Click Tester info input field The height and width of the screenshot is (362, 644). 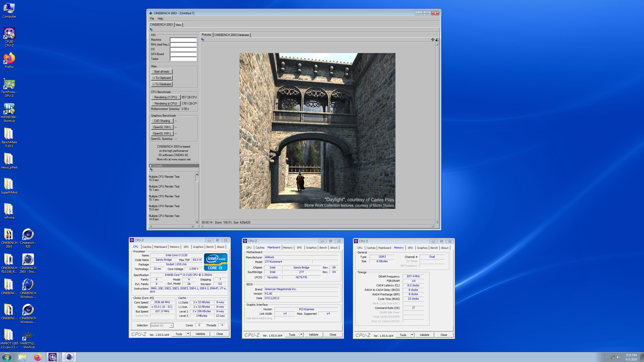click(183, 59)
